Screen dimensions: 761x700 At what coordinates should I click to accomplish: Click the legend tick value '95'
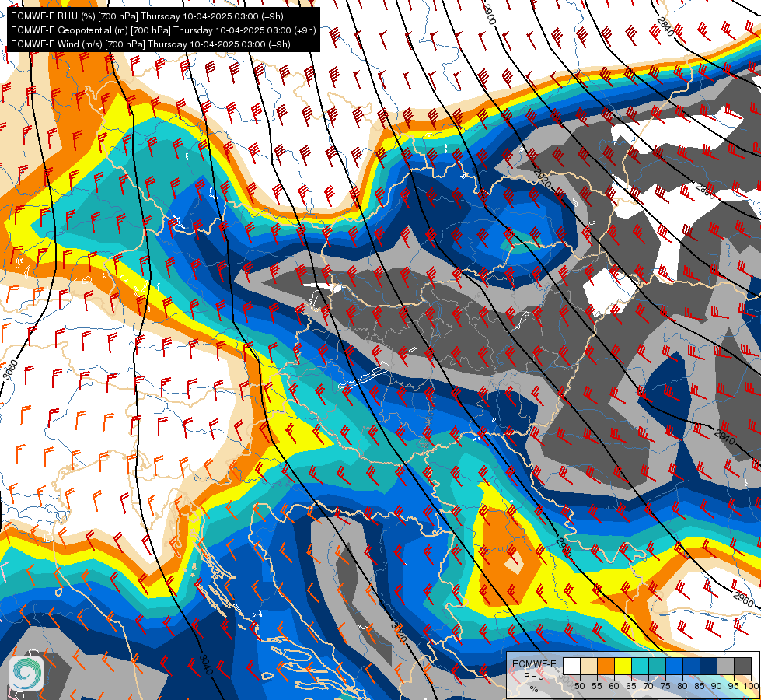pyautogui.click(x=734, y=686)
